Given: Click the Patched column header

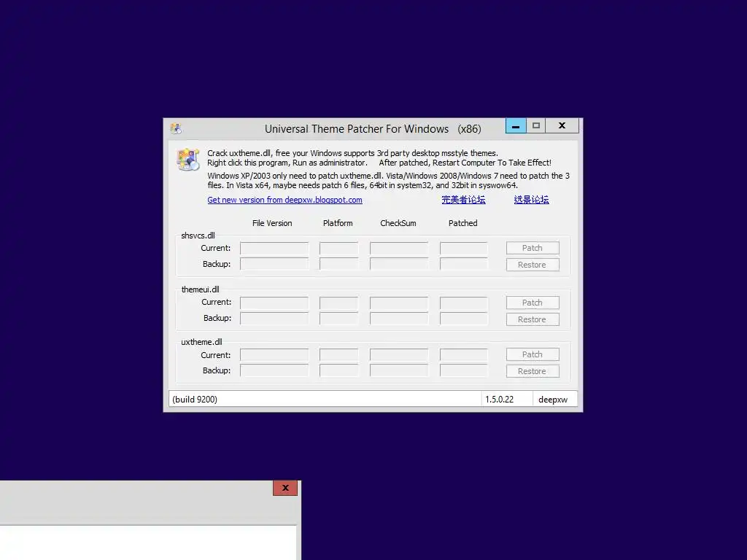Looking at the screenshot, I should (462, 223).
